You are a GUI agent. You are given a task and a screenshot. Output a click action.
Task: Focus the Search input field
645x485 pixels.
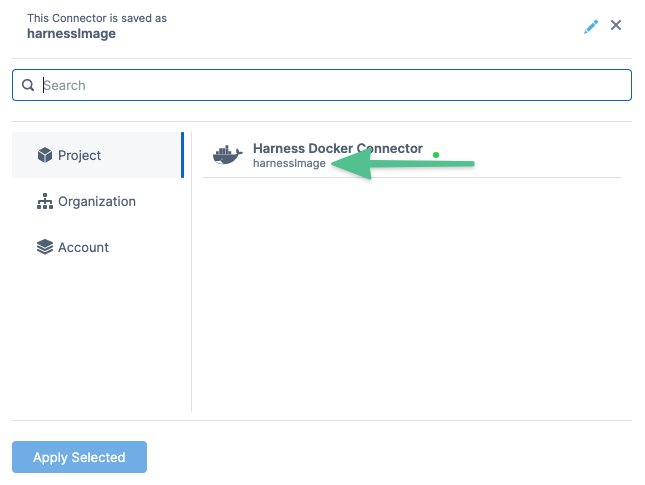322,85
